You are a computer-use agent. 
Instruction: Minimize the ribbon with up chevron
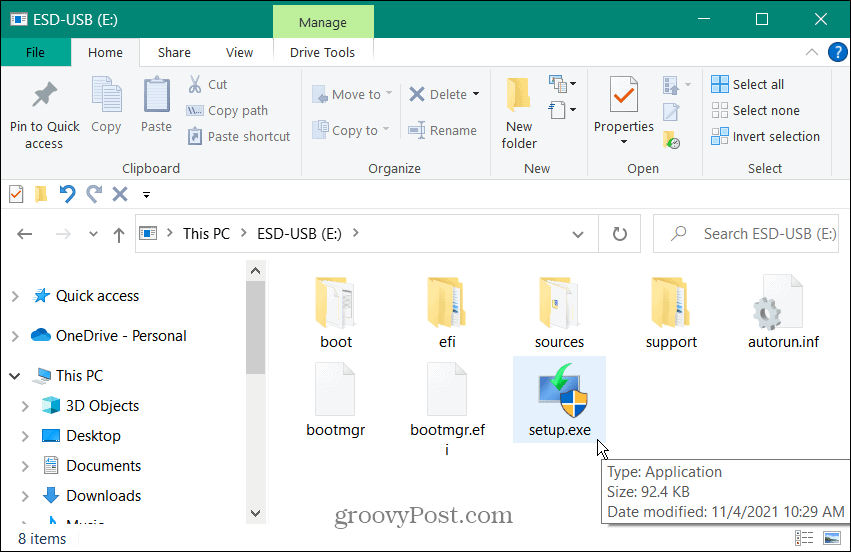coord(811,52)
